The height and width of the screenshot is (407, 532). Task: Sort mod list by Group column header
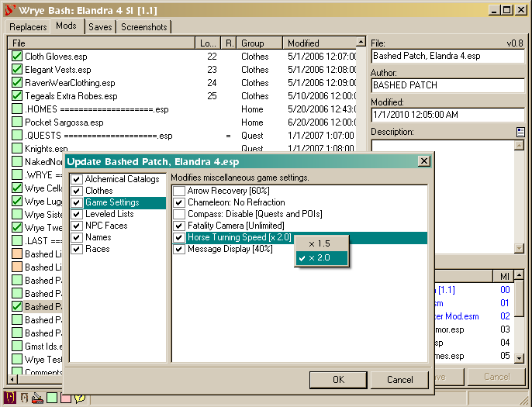click(259, 43)
